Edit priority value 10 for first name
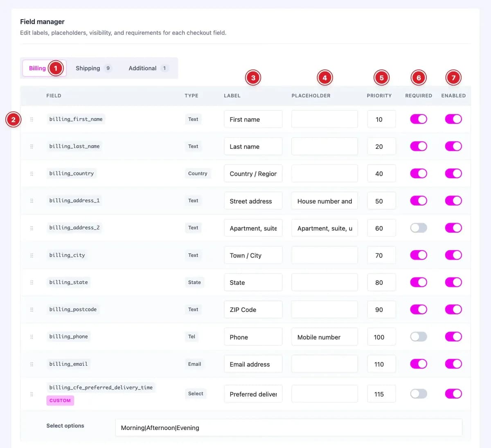This screenshot has height=448, width=491. point(381,119)
